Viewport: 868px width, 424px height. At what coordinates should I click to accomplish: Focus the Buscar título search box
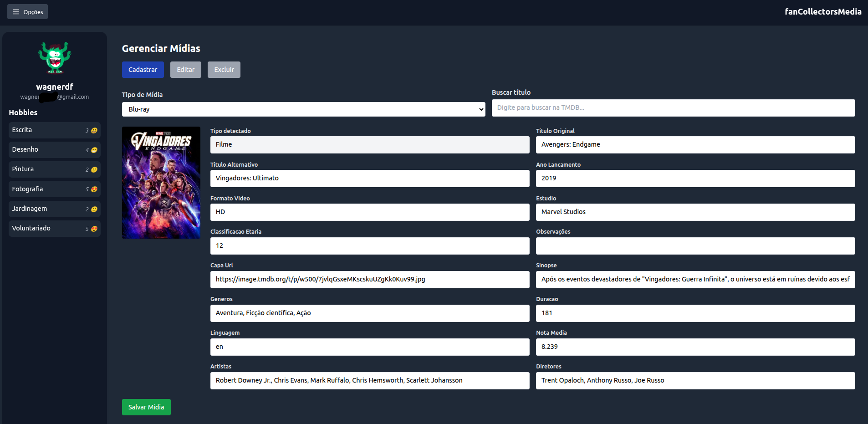674,108
